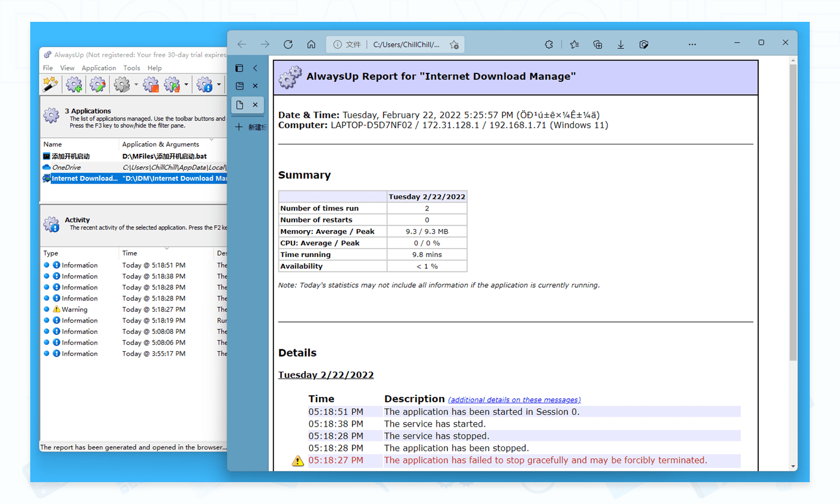Image resolution: width=840 pixels, height=504 pixels.
Task: Close the first vertical tab
Action: coord(255,86)
